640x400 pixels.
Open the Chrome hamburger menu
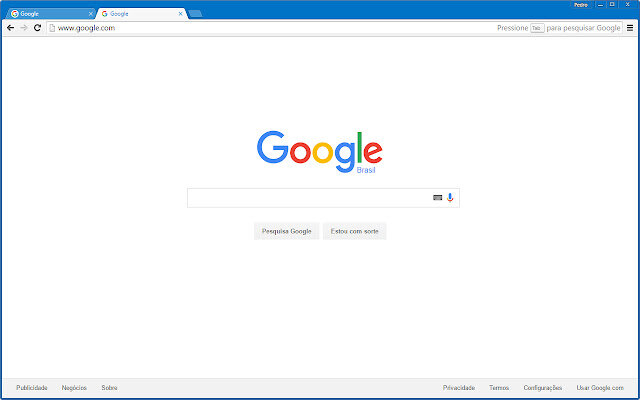tap(630, 28)
